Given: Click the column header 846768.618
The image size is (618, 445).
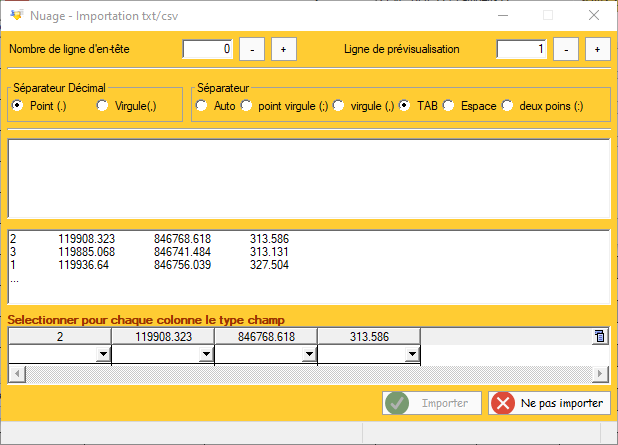Looking at the screenshot, I should coord(266,337).
